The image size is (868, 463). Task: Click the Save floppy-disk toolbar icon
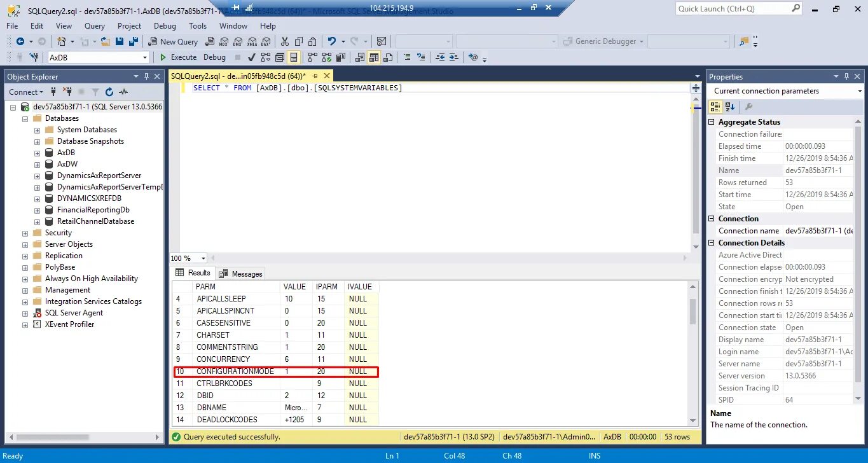[x=119, y=41]
